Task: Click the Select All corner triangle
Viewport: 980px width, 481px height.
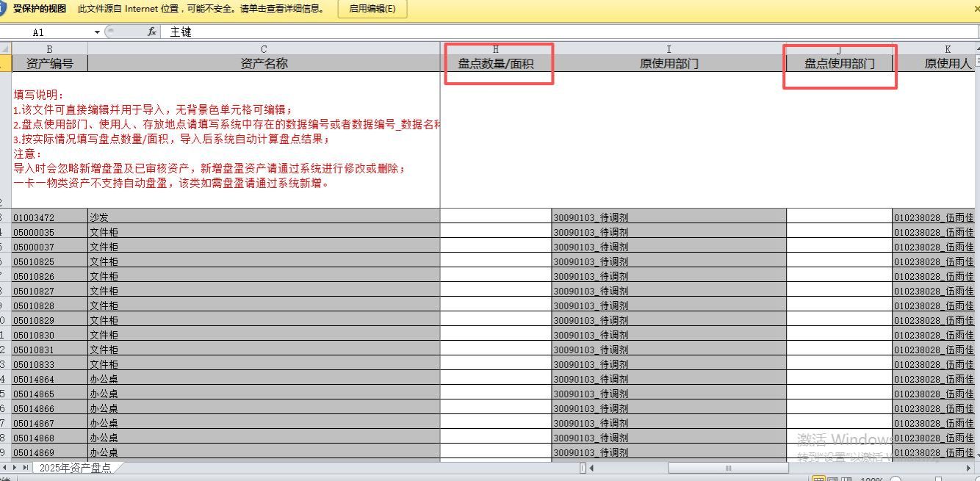Action: tap(5, 48)
